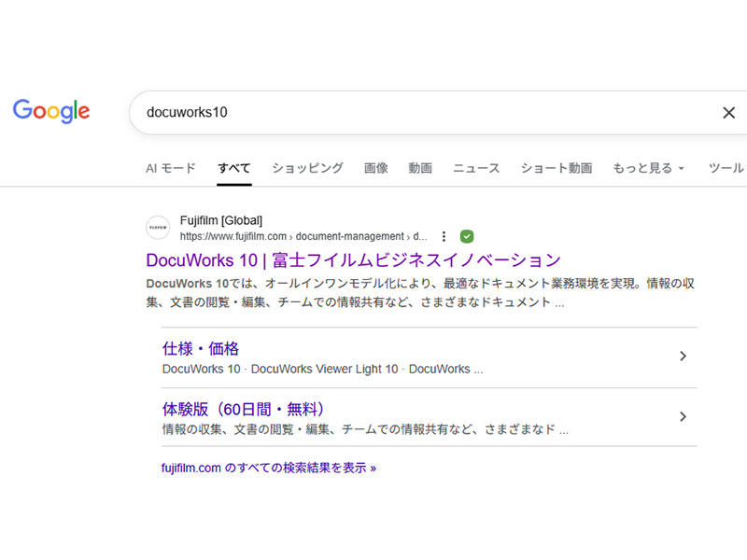Viewport: 747px width, 560px height.
Task: Expand the 体験版 row chevron
Action: 683,416
